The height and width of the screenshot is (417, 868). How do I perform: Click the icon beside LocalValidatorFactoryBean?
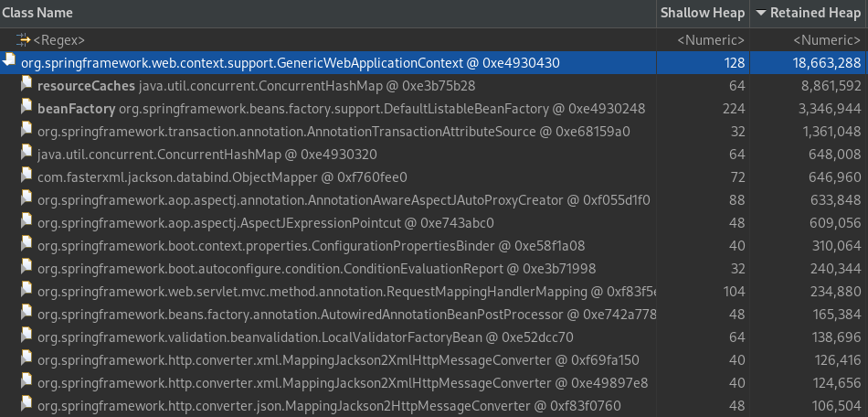[26, 336]
